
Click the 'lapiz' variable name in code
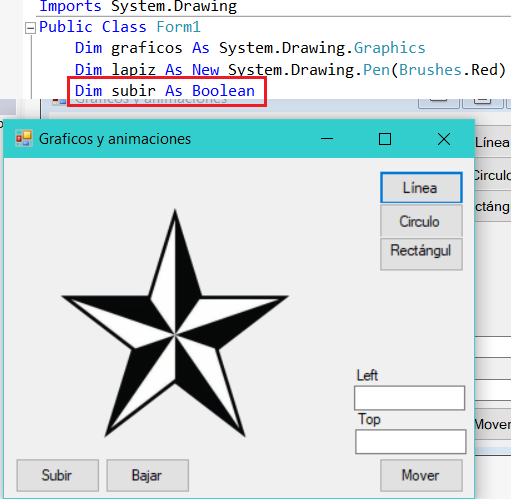(x=133, y=70)
